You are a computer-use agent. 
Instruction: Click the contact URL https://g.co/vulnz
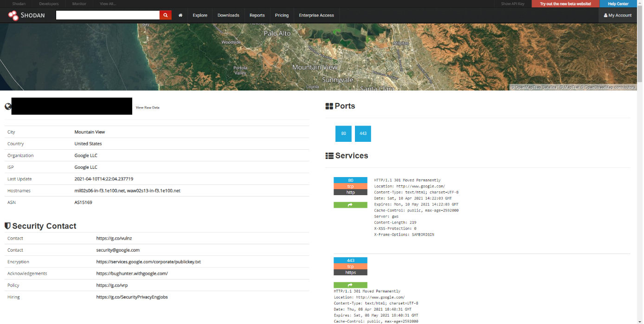(114, 238)
